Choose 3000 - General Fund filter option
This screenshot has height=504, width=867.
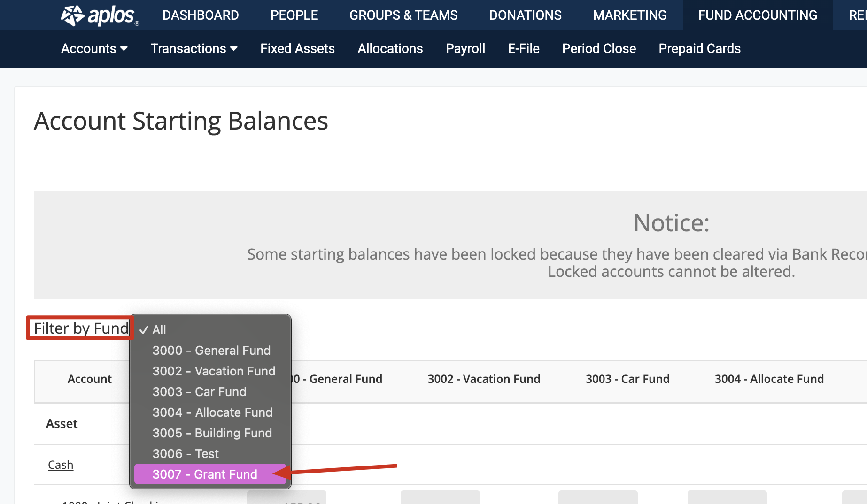pyautogui.click(x=211, y=351)
